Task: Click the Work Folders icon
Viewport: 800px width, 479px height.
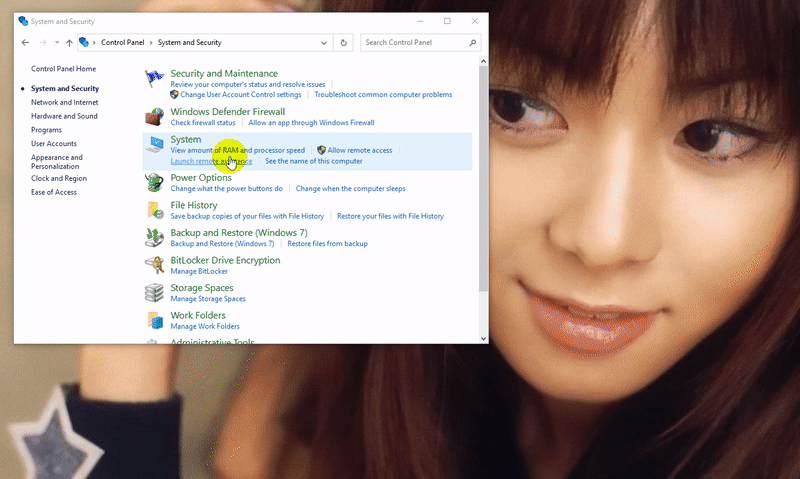Action: [x=155, y=320]
